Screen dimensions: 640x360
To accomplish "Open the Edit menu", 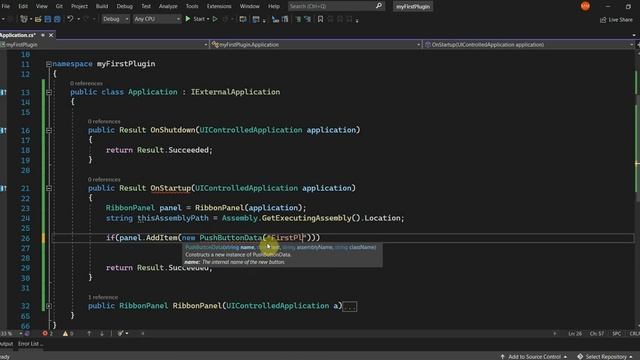I will [x=23, y=6].
